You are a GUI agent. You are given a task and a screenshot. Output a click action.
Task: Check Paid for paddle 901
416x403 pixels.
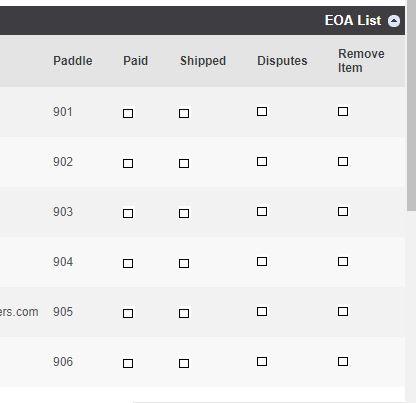click(x=128, y=113)
